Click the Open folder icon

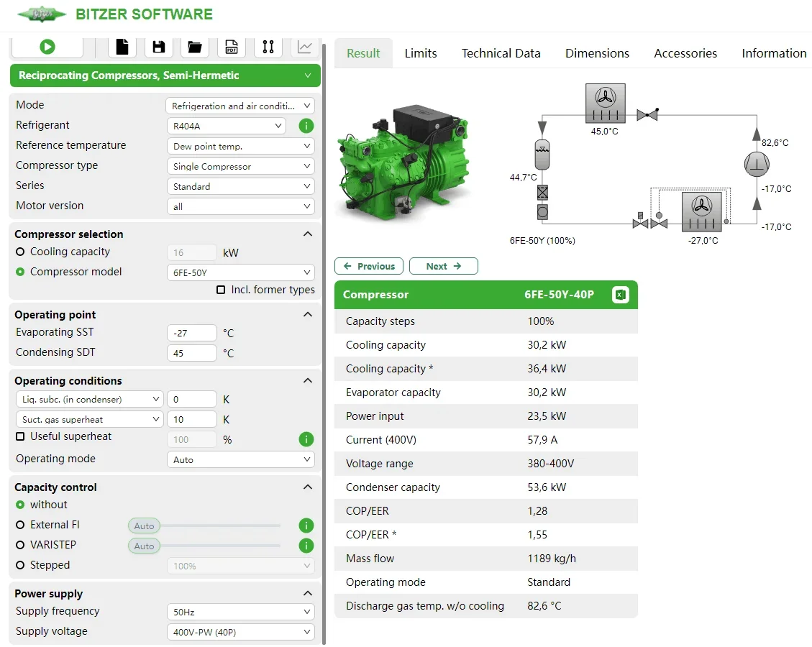point(194,47)
